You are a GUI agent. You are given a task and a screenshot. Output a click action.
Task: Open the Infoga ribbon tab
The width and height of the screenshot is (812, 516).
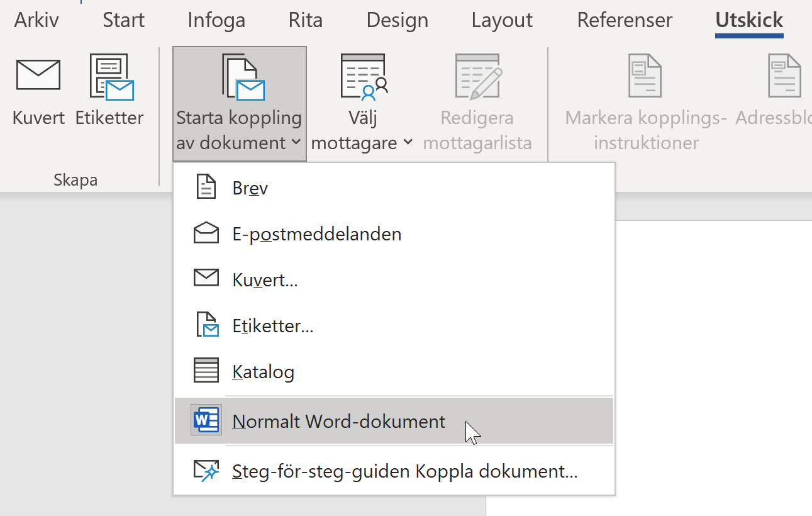(216, 20)
